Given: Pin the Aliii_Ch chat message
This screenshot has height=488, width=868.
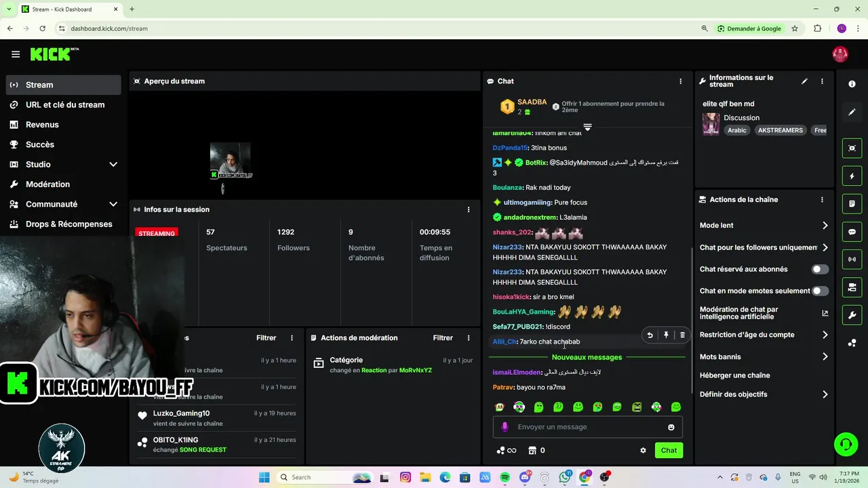Looking at the screenshot, I should pos(666,335).
